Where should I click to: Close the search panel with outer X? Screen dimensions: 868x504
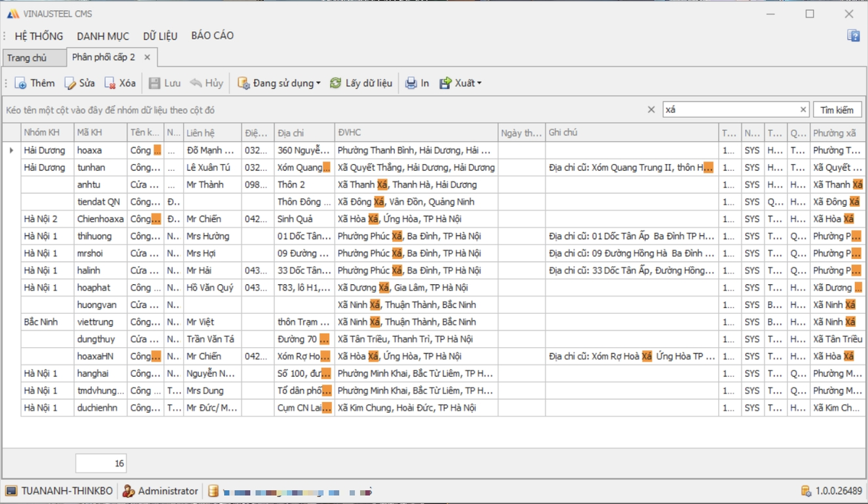pyautogui.click(x=651, y=110)
